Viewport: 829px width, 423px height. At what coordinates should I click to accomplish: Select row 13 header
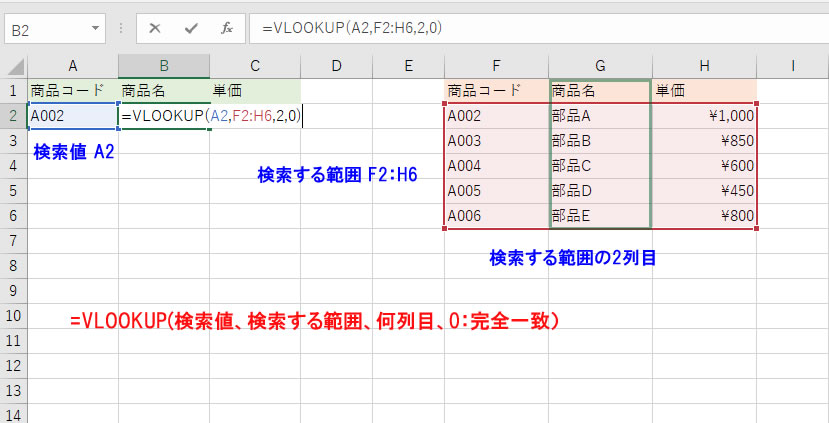[14, 391]
